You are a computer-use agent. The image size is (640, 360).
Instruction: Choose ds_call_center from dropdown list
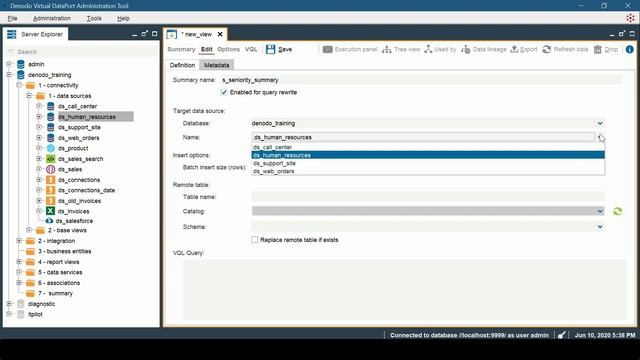click(428, 147)
